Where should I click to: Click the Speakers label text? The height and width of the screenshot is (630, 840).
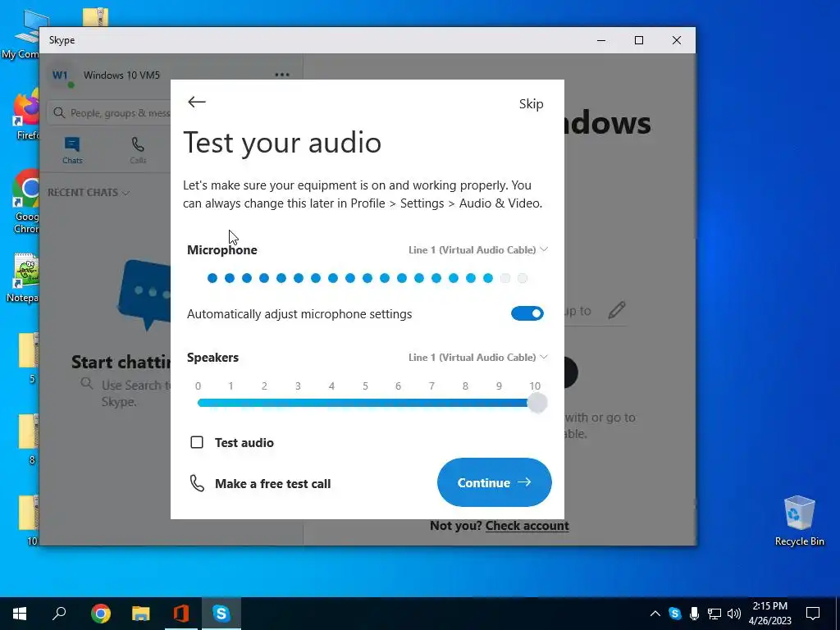212,358
